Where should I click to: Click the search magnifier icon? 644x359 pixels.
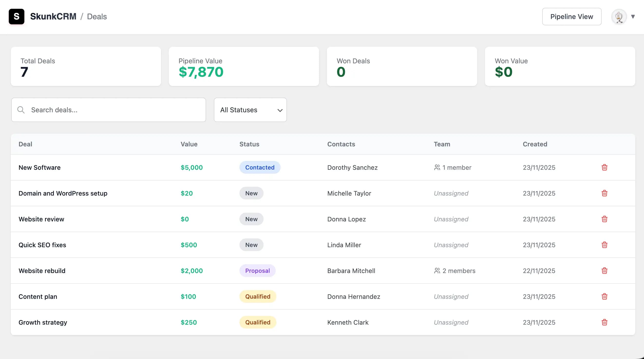(x=21, y=110)
